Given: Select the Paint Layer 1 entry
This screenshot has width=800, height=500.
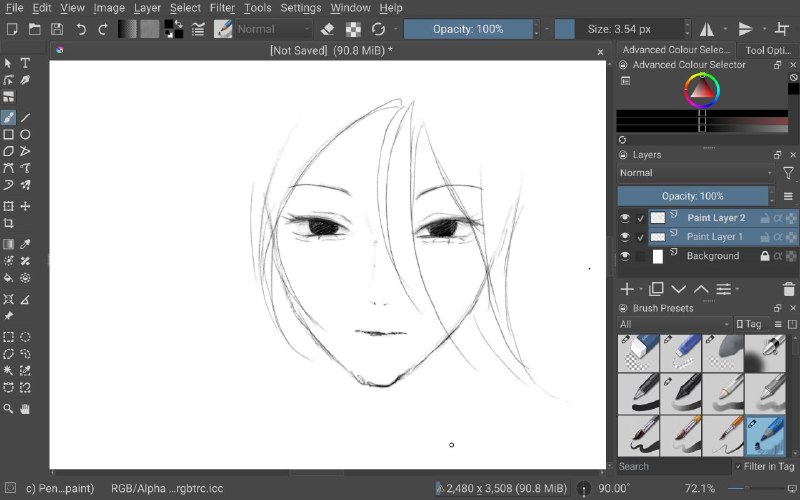Looking at the screenshot, I should pos(714,237).
